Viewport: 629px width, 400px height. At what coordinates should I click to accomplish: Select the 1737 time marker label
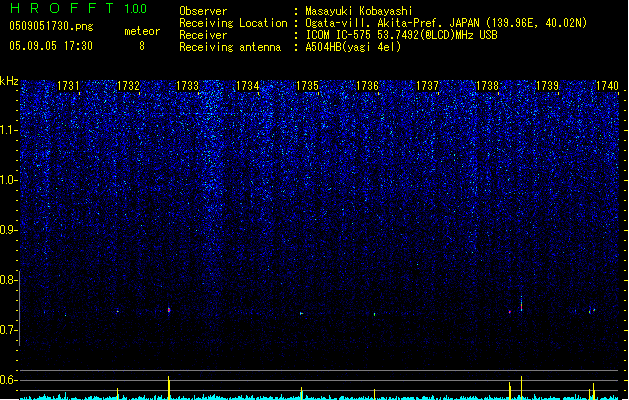pyautogui.click(x=427, y=86)
